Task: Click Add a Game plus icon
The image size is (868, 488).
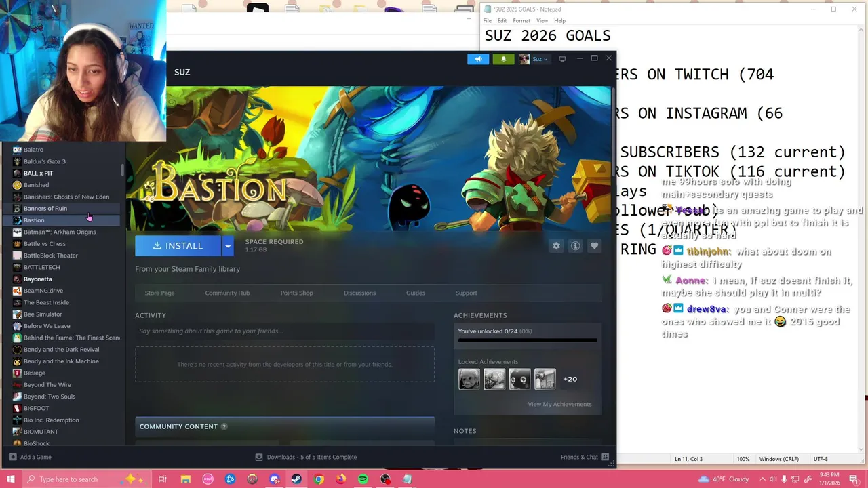Action: 13,457
